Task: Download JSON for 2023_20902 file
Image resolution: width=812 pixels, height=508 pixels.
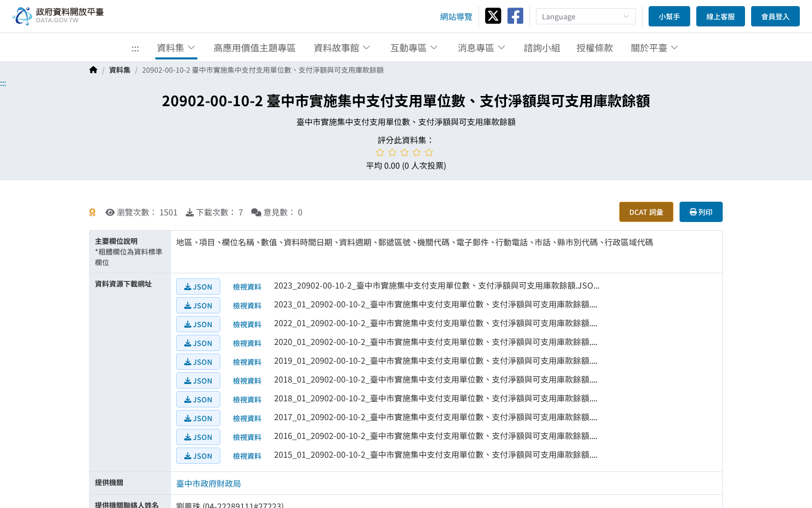Action: tap(198, 287)
